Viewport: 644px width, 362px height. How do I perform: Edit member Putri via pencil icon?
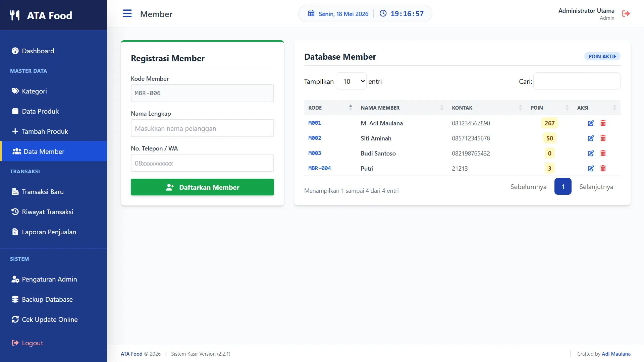click(x=591, y=169)
